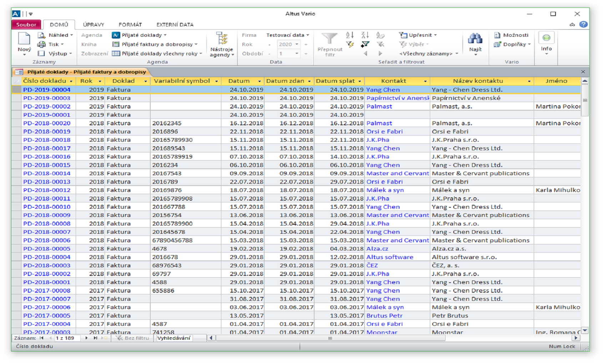Open the Kontakt column filter arrow

click(425, 81)
